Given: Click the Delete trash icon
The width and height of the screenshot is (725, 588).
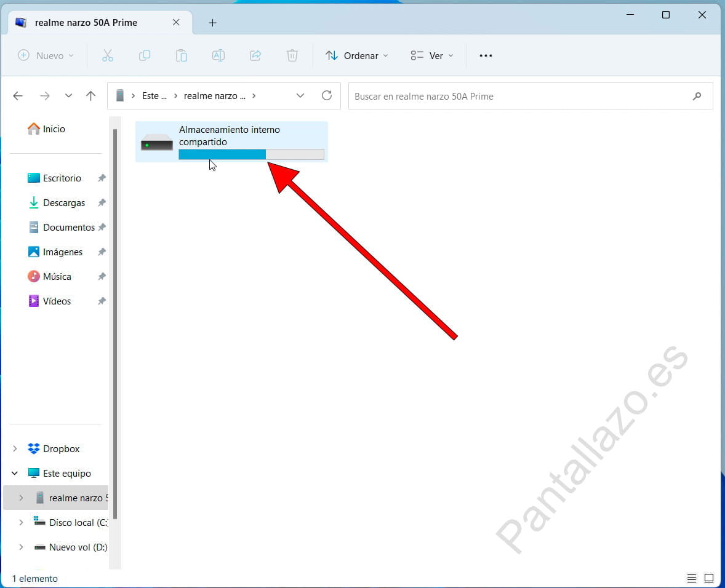Looking at the screenshot, I should tap(292, 56).
